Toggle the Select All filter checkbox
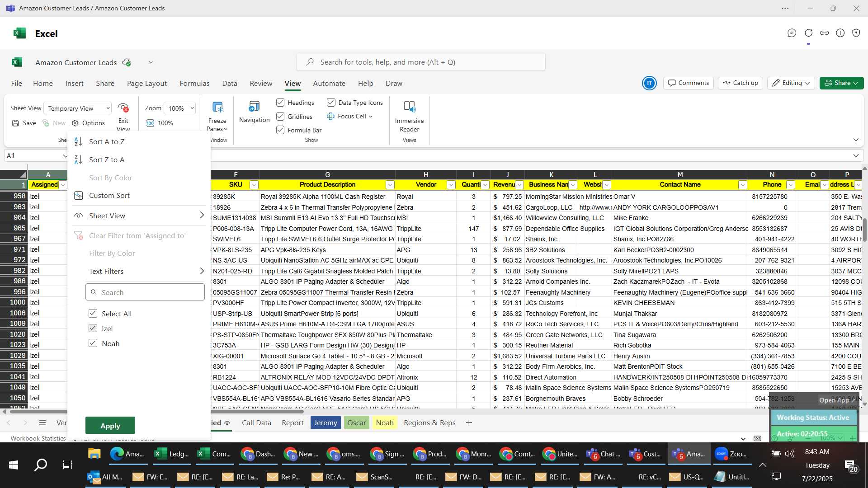Image resolution: width=868 pixels, height=488 pixels. tap(93, 314)
